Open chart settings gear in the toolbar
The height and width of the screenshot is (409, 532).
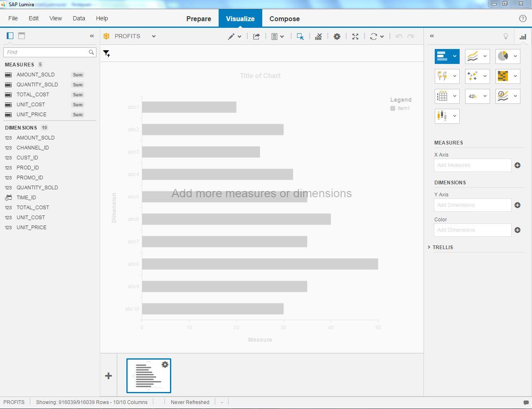click(337, 37)
